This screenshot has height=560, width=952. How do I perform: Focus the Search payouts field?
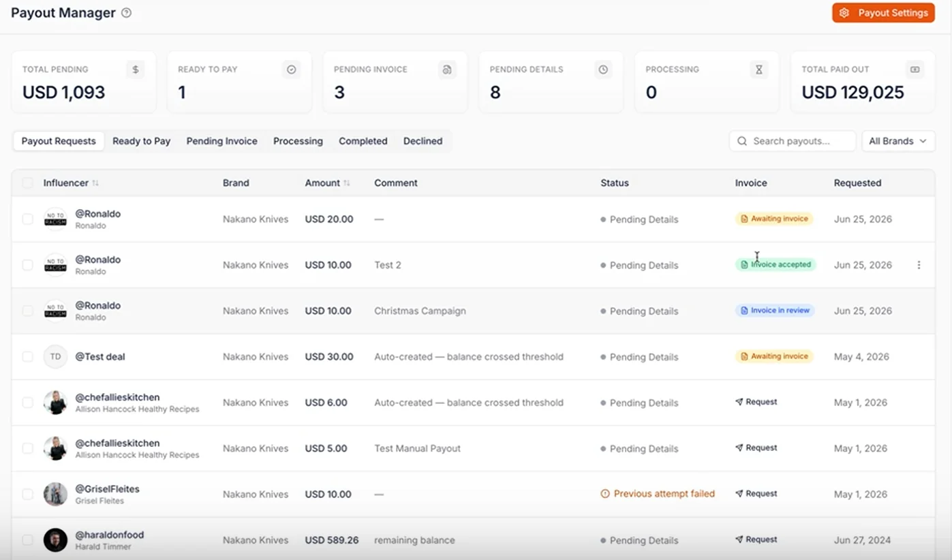pyautogui.click(x=793, y=141)
